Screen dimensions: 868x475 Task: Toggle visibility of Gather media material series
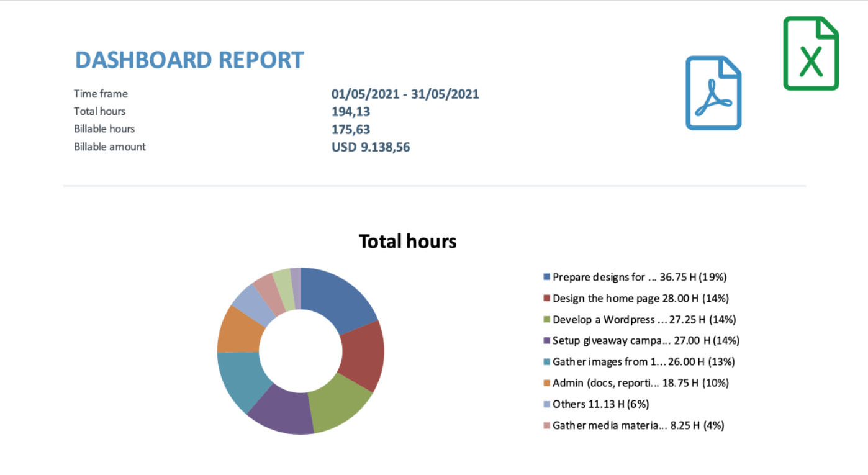tap(635, 425)
